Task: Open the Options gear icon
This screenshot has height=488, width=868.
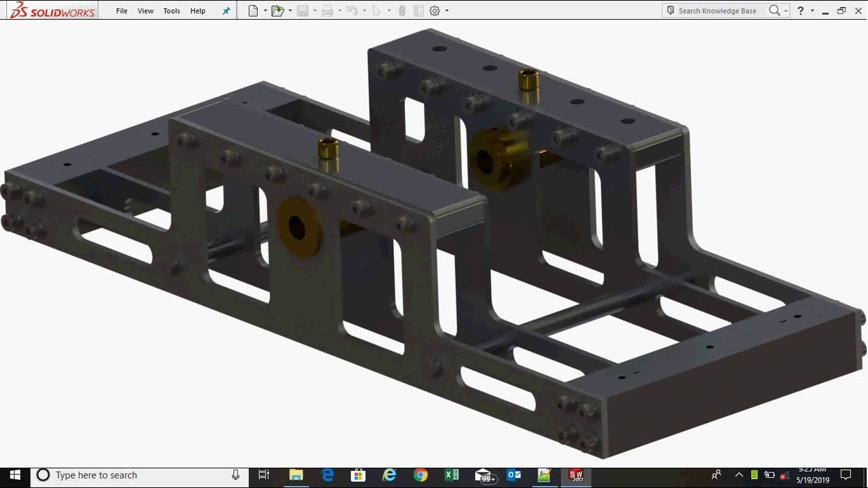Action: tap(435, 11)
